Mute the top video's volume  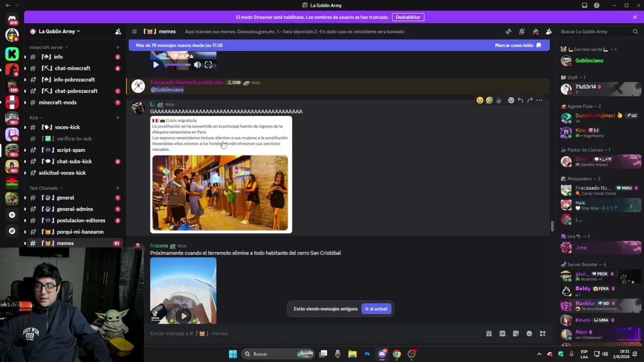pos(197,65)
